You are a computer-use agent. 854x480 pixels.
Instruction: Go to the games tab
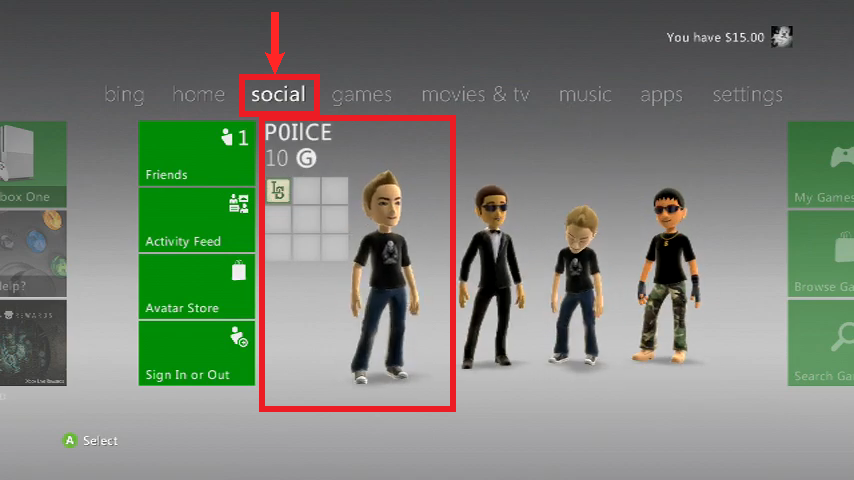tap(362, 95)
